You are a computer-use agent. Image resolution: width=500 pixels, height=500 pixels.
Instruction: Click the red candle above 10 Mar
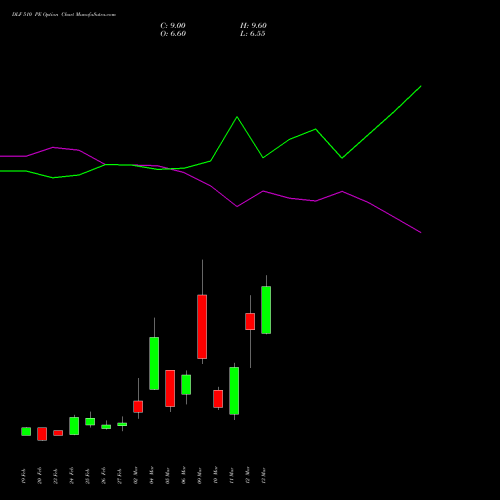(218, 399)
